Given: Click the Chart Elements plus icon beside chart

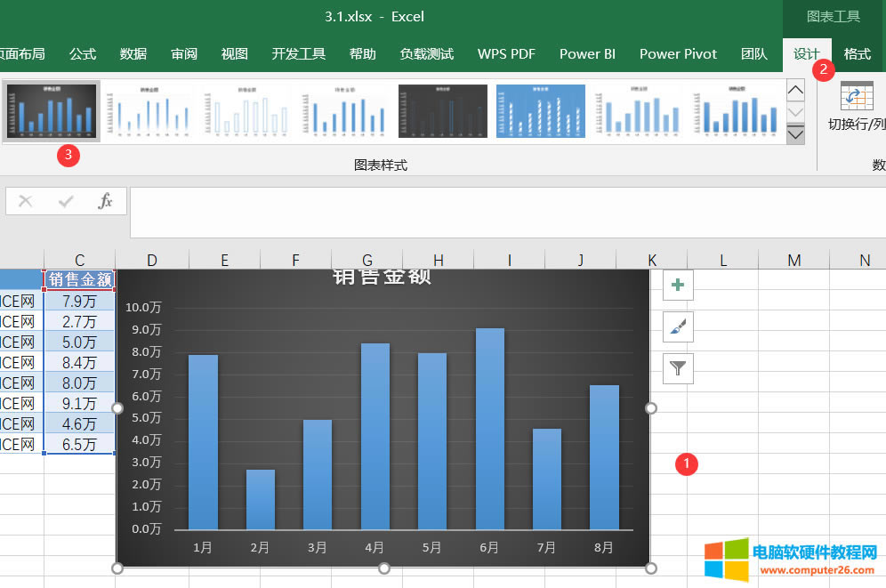Looking at the screenshot, I should click(677, 285).
